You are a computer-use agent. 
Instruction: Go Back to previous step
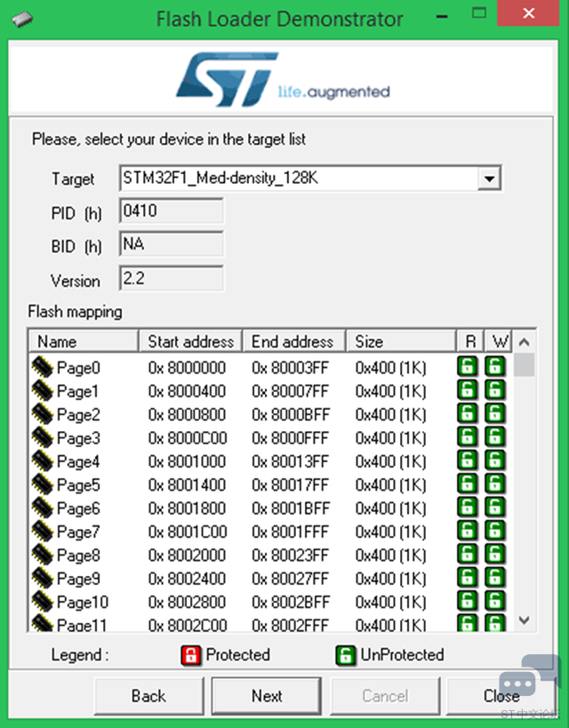[x=148, y=696]
